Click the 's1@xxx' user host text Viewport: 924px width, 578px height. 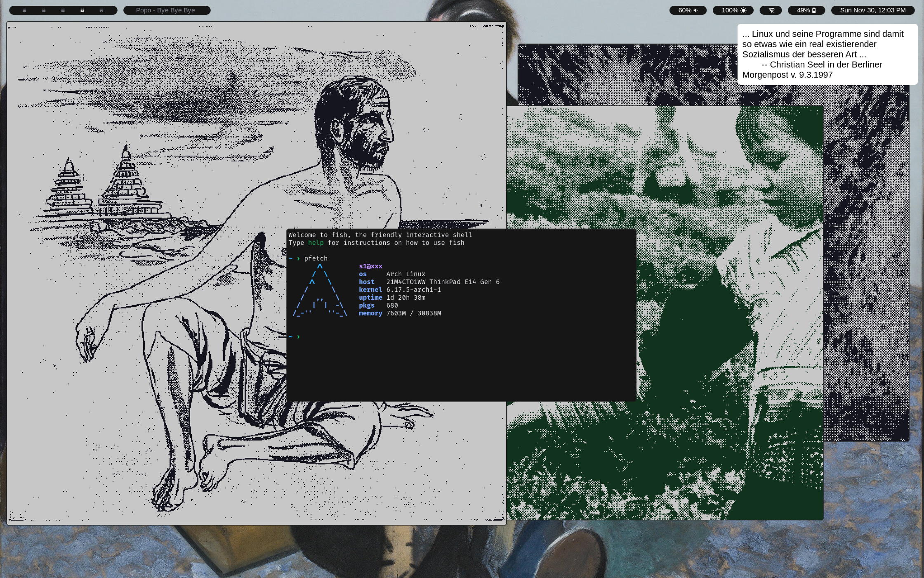tap(370, 266)
